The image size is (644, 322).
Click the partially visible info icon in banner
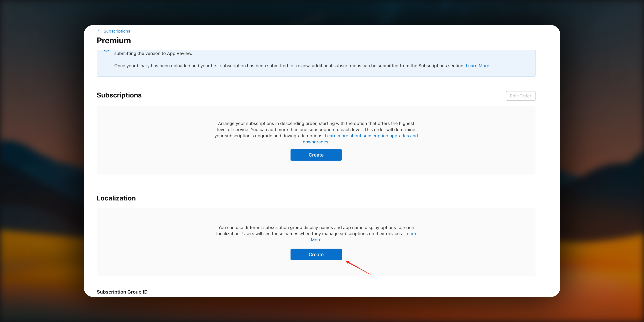(107, 51)
